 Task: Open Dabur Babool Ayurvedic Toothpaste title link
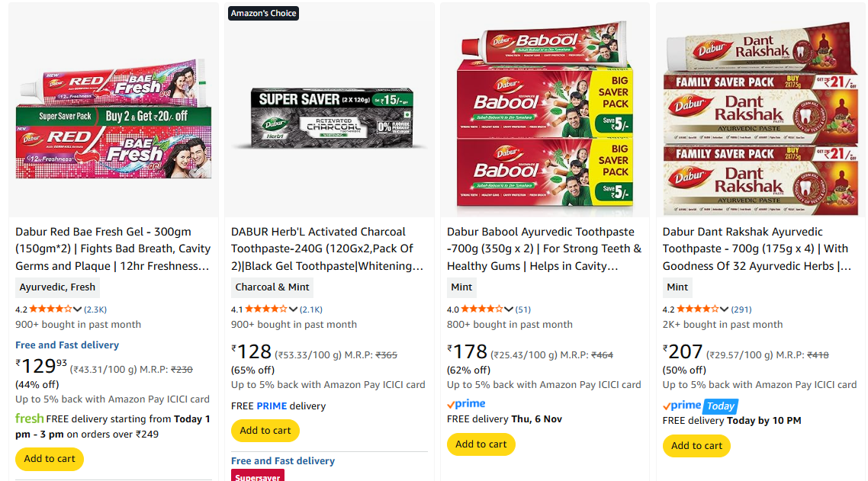tap(544, 249)
